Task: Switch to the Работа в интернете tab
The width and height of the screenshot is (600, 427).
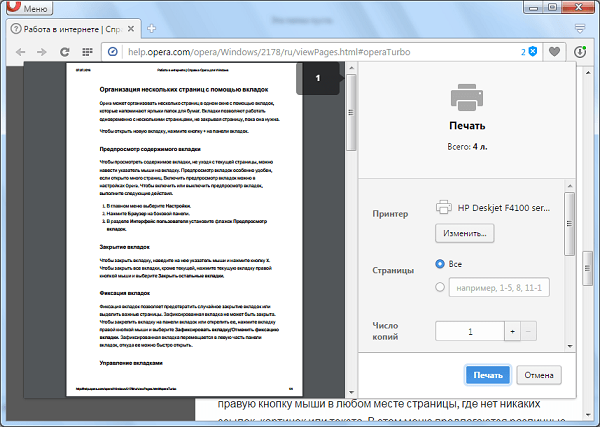Action: (x=73, y=29)
